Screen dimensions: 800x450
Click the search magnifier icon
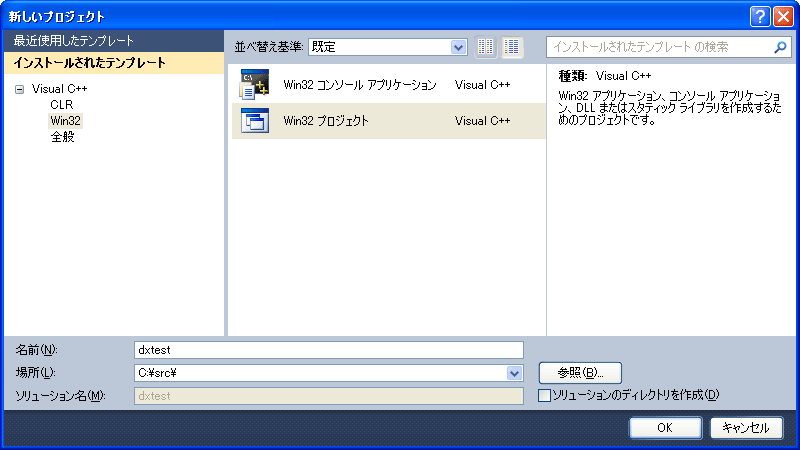click(780, 47)
